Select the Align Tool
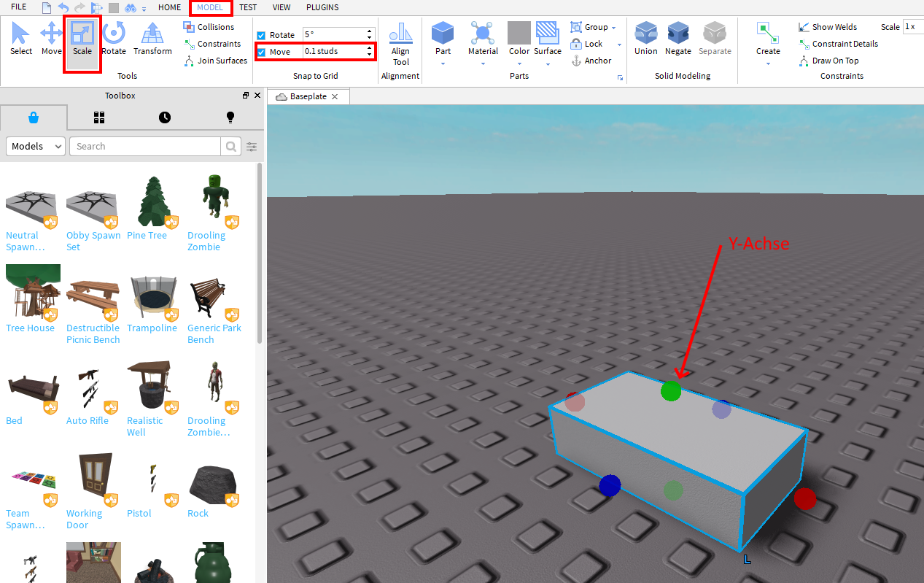Image resolution: width=924 pixels, height=583 pixels. pyautogui.click(x=400, y=44)
